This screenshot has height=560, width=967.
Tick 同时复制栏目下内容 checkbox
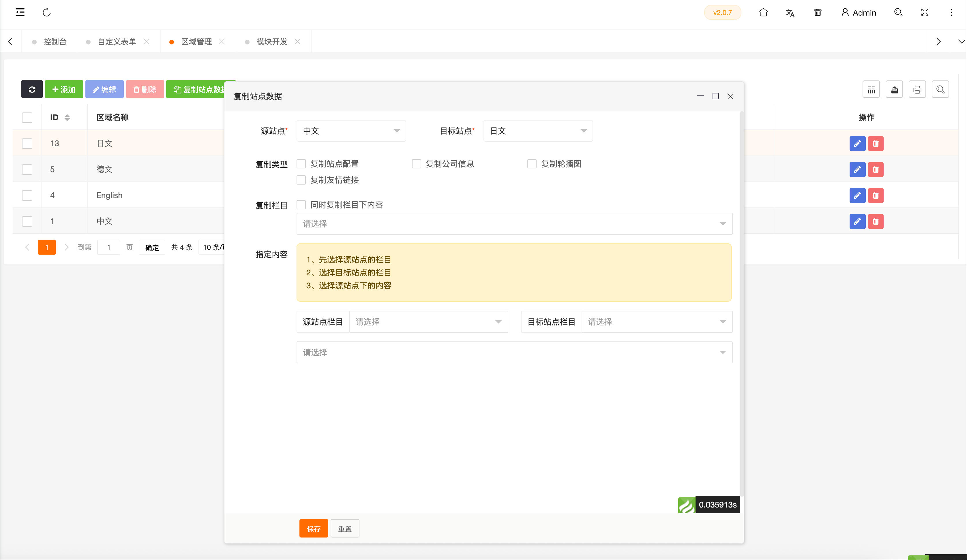(x=301, y=205)
